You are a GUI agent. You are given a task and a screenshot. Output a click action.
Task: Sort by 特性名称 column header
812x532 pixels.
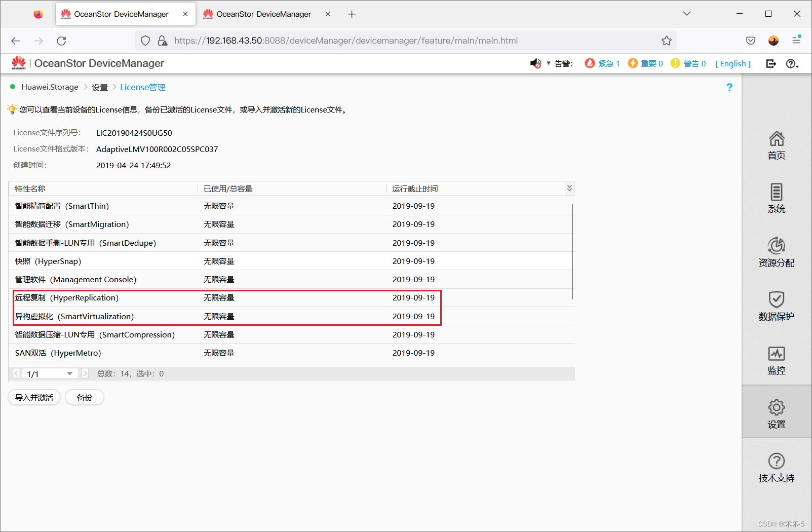point(103,188)
